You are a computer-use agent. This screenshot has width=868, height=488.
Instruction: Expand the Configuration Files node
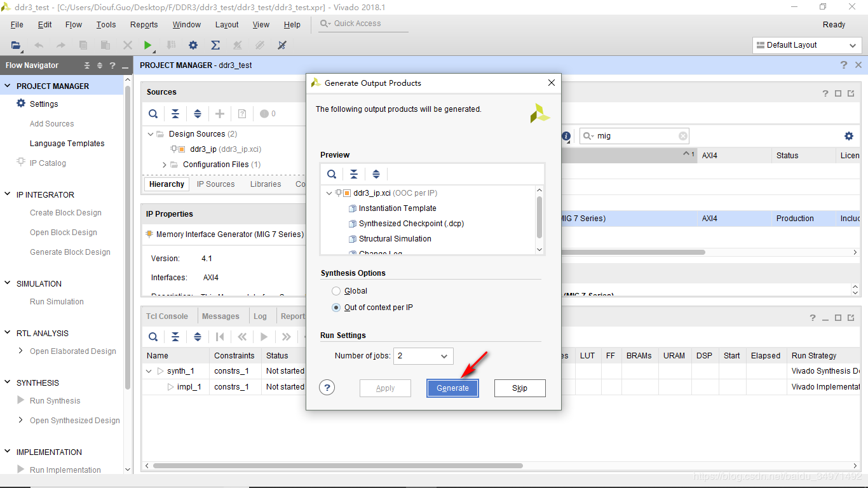165,165
